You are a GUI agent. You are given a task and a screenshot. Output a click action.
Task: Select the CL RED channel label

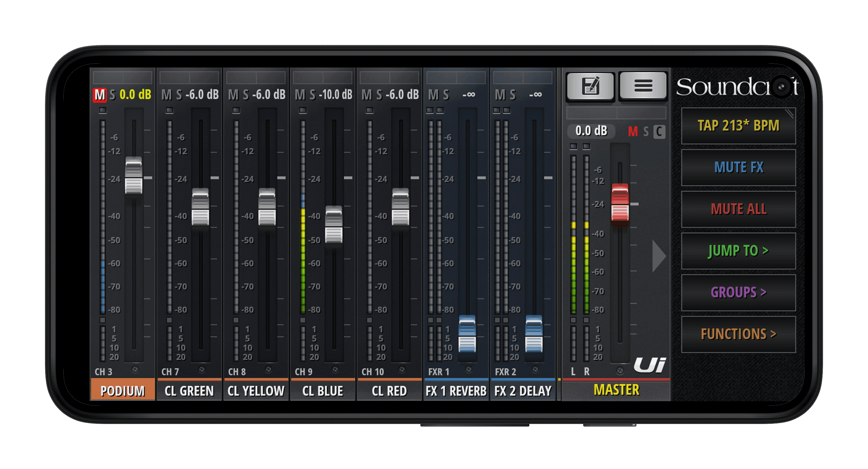coord(389,391)
